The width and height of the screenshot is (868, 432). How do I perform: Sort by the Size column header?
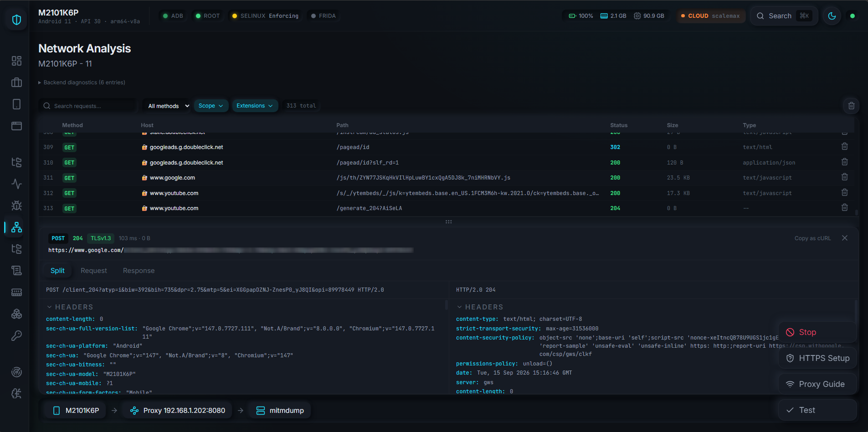coord(673,125)
